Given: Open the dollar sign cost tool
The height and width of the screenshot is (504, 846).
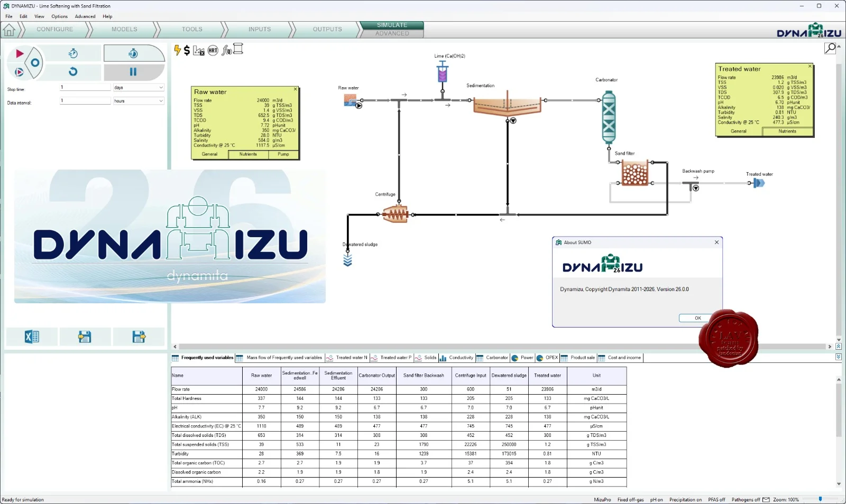Looking at the screenshot, I should coord(187,51).
